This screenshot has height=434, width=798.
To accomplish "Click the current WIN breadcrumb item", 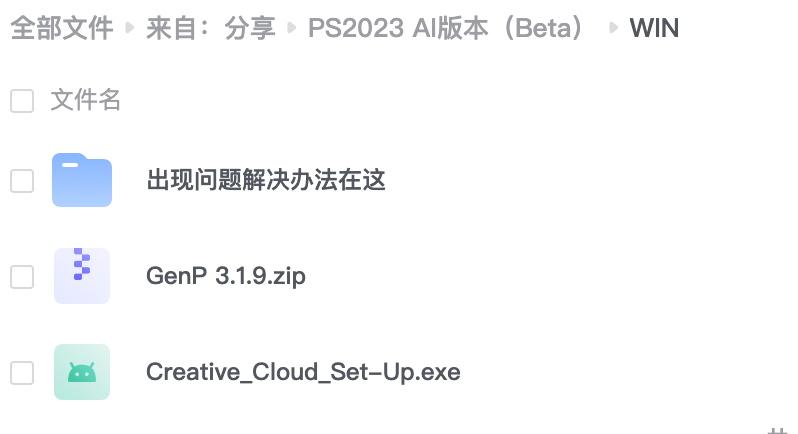I will tap(654, 28).
